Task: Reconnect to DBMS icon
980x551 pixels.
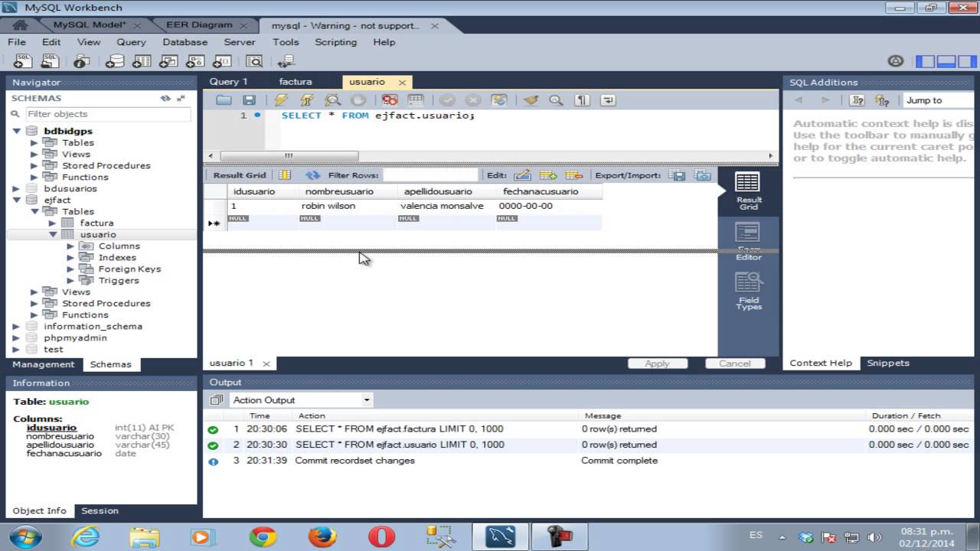Action: point(286,61)
